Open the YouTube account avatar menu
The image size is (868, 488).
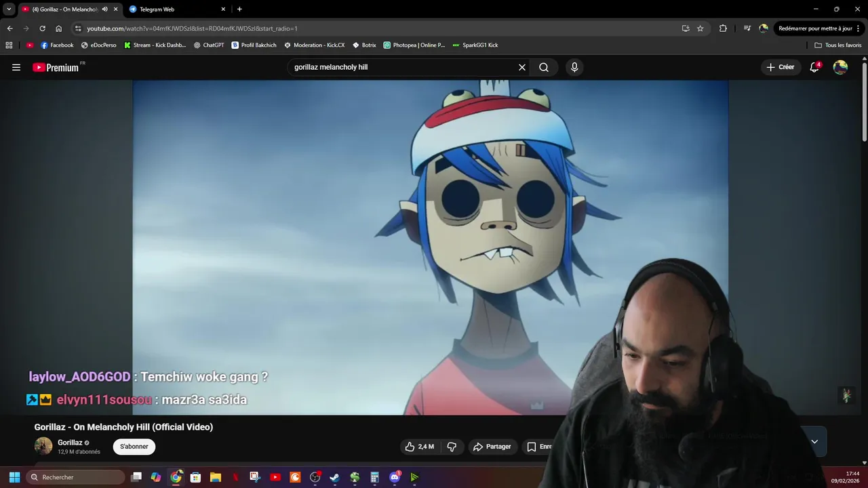(x=840, y=67)
